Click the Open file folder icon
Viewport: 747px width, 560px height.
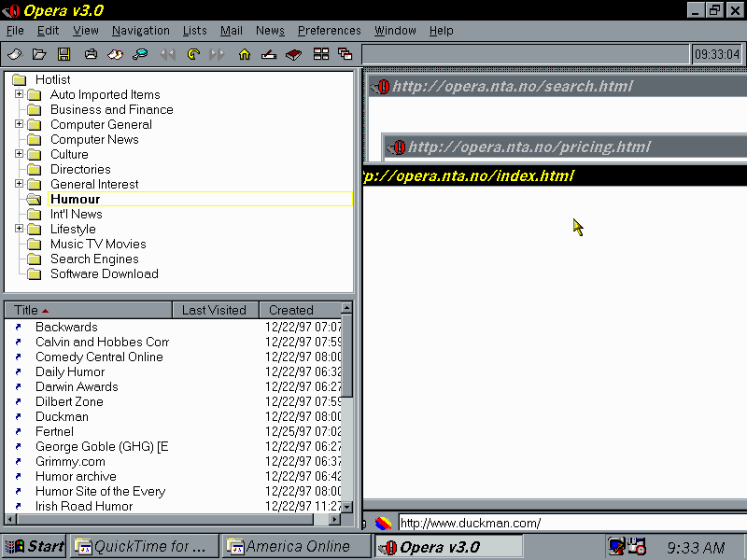(x=39, y=54)
